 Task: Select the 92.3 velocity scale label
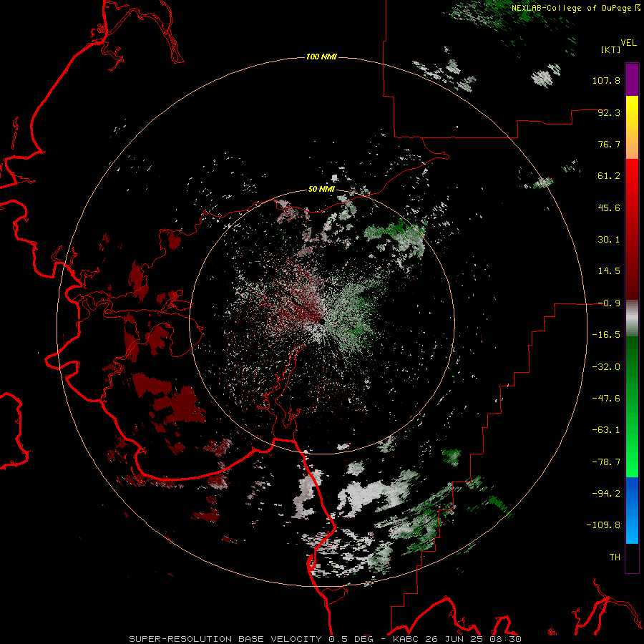(609, 112)
